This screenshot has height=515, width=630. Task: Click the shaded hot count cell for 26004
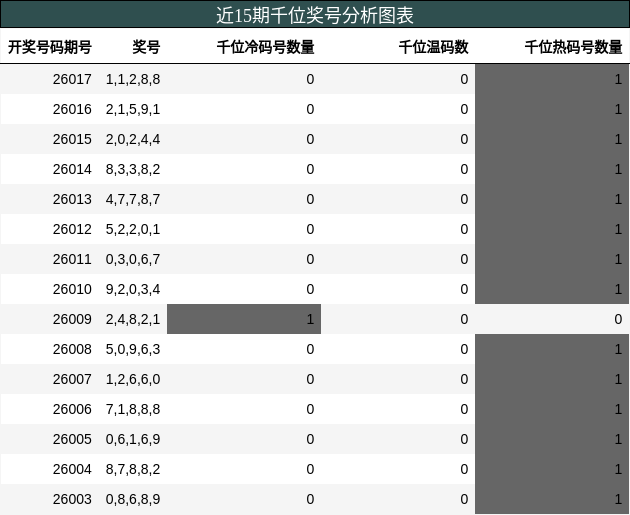click(552, 469)
